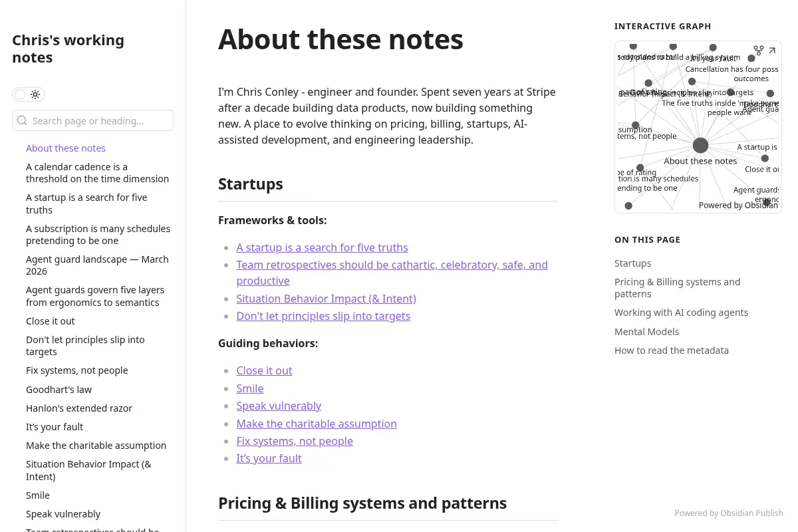Screen dimensions: 798x532
Task: Follow link Team retrospectives should be cathartic
Action: [392, 273]
